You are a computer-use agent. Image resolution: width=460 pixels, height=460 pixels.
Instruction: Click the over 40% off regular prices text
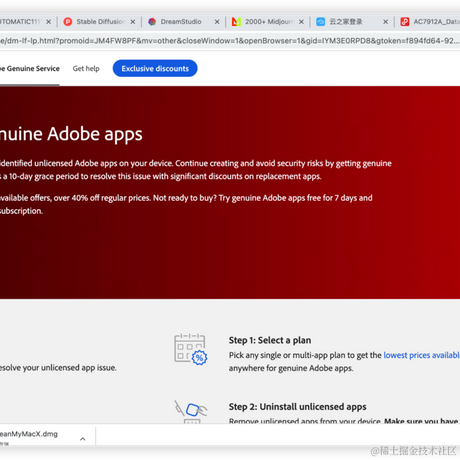[x=102, y=198]
